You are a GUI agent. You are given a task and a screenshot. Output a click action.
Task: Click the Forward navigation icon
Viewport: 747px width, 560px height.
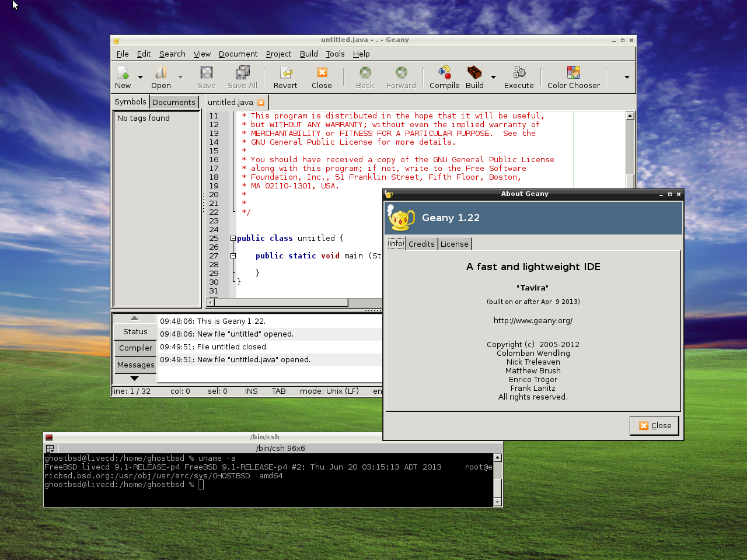click(x=401, y=72)
